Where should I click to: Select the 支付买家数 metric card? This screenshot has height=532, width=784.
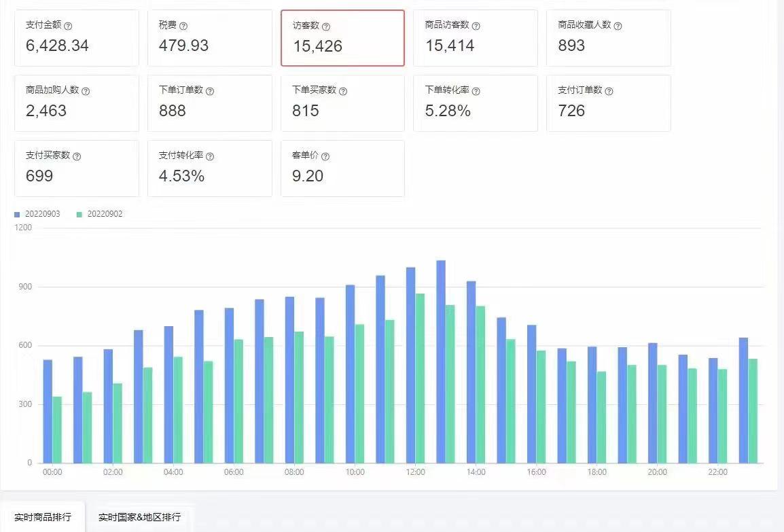click(77, 169)
